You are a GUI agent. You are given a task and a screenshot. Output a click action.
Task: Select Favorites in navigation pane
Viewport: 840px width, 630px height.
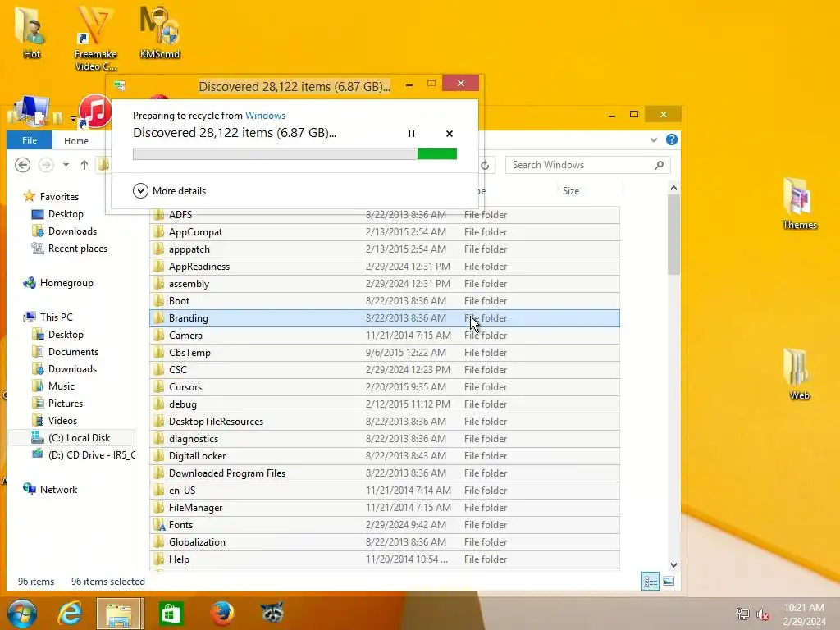point(59,197)
